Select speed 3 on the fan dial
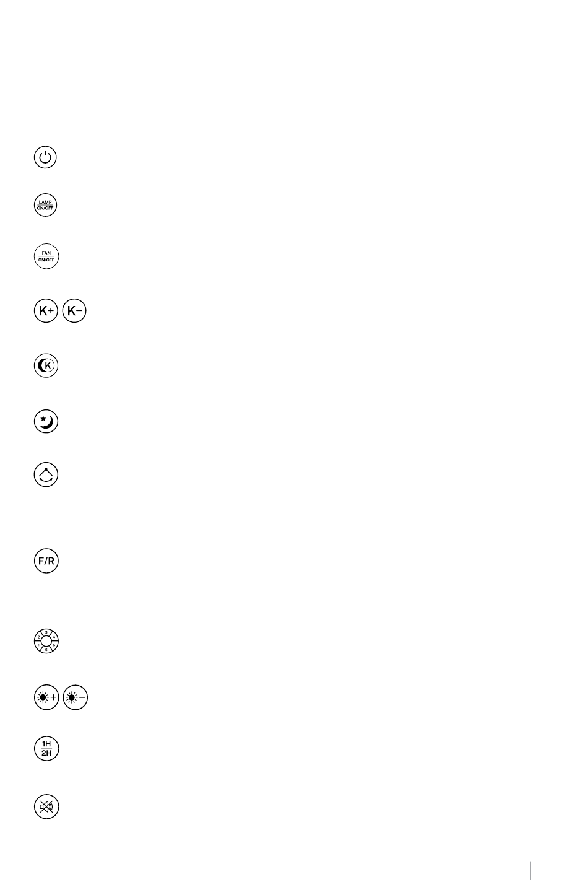Screen dimensions: 588x882 click(46, 632)
